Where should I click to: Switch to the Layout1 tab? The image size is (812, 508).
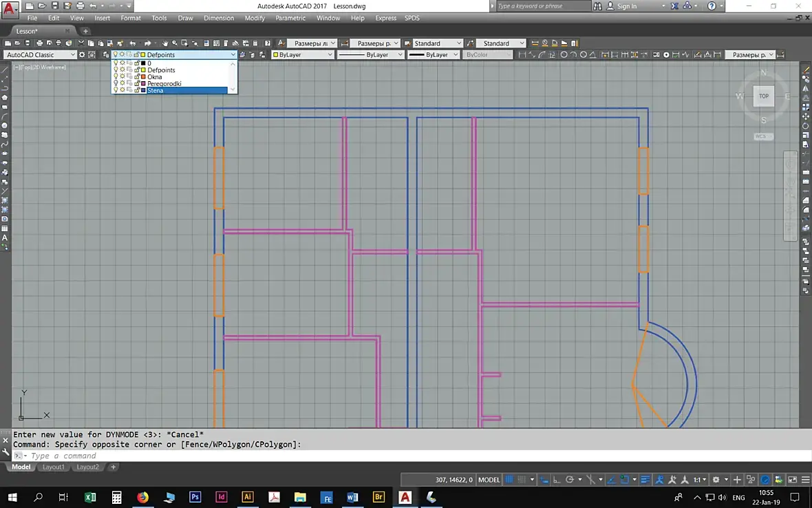(54, 467)
